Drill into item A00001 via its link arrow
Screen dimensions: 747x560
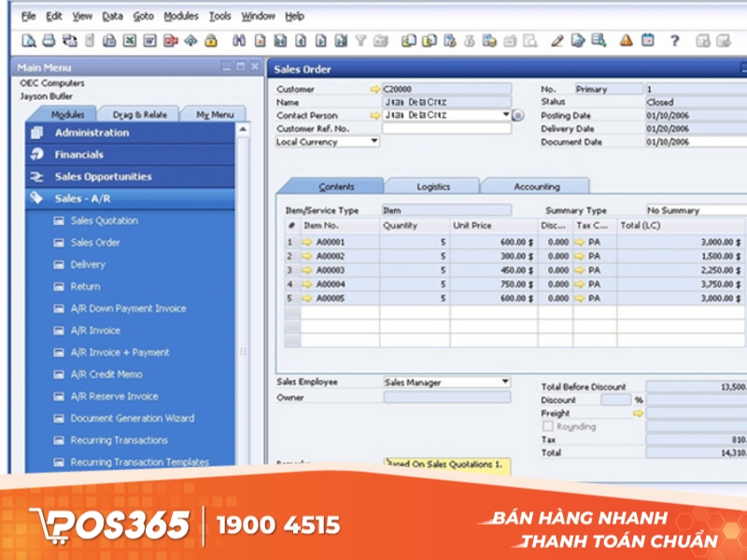pyautogui.click(x=307, y=240)
